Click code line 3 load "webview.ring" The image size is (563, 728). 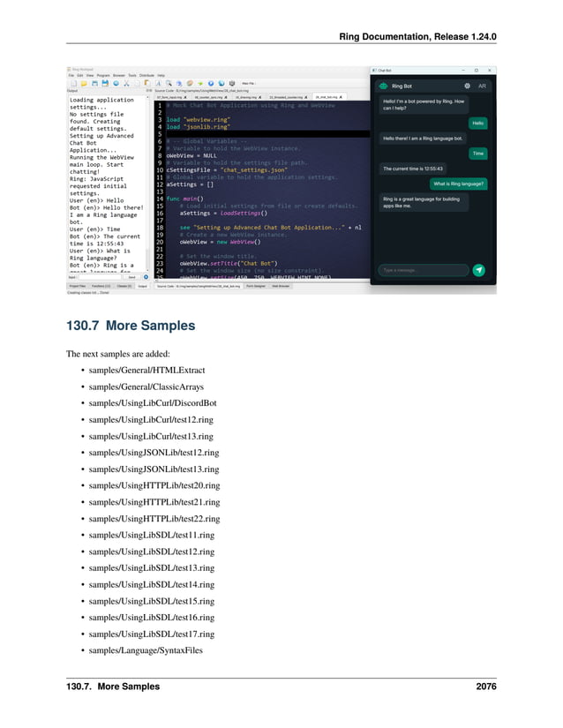(x=199, y=119)
